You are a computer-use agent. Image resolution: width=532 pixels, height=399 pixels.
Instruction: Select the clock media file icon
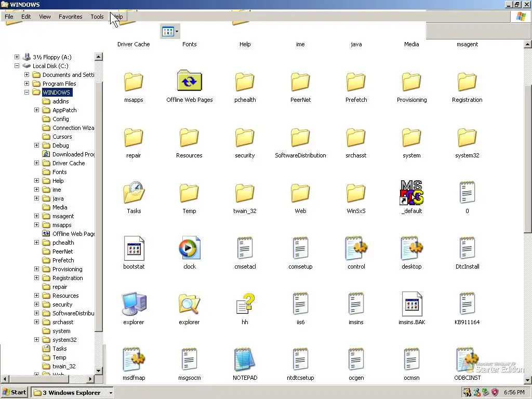point(189,248)
